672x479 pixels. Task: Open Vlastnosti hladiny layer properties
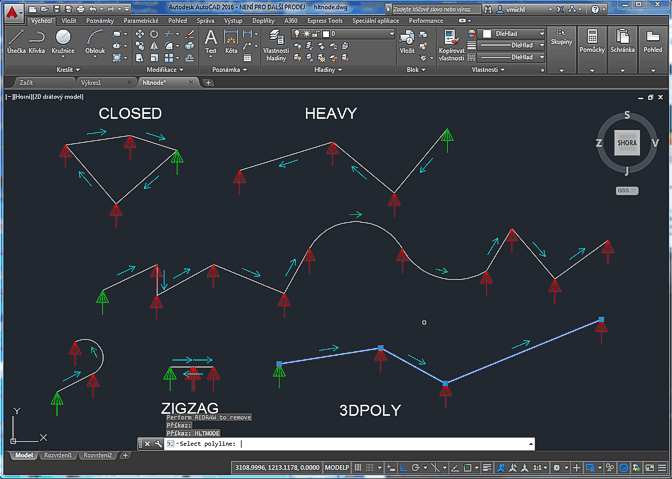276,45
